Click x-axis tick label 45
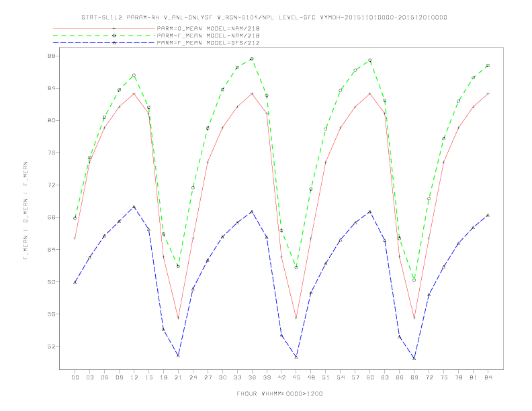 click(296, 377)
